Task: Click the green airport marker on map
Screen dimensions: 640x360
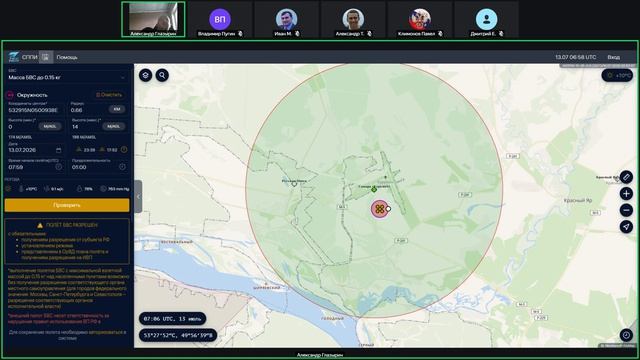Action: (374, 189)
